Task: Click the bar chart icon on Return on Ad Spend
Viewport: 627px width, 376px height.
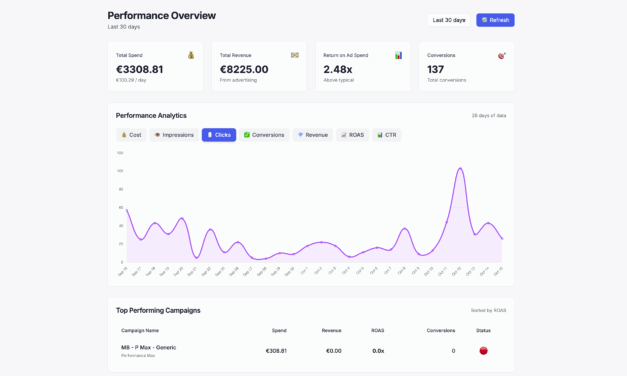Action: (x=398, y=55)
